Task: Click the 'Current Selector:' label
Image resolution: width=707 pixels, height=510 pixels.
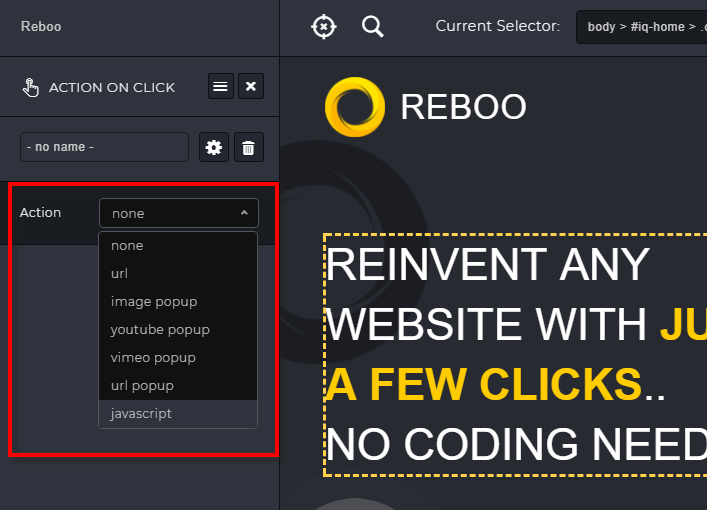Action: 498,26
